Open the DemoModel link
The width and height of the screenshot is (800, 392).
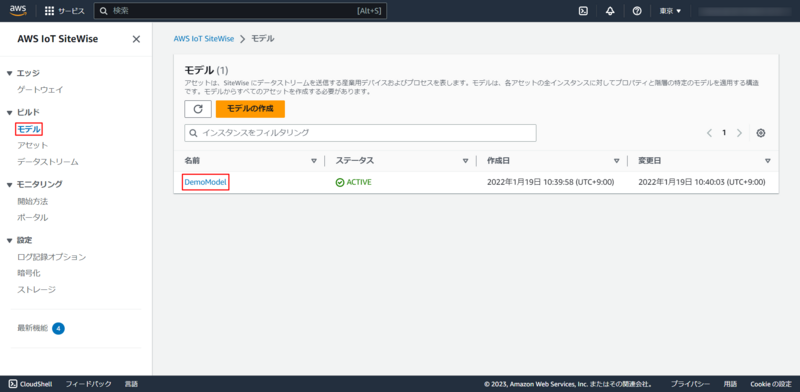(x=206, y=182)
